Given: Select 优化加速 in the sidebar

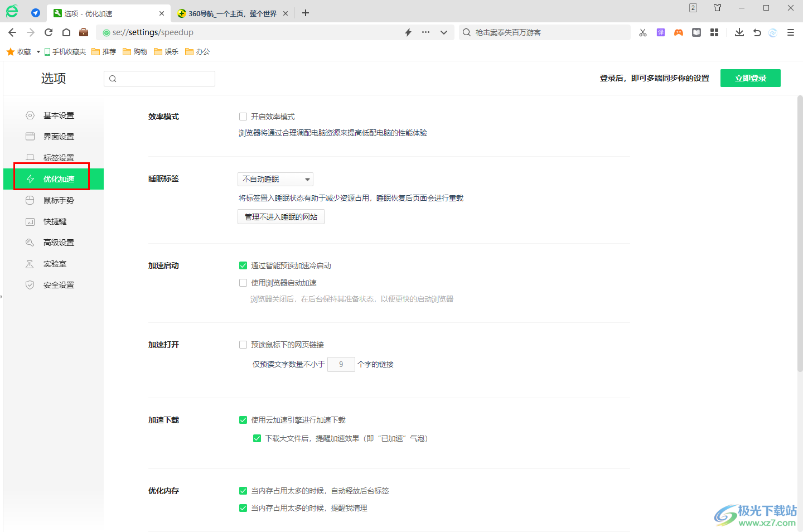Looking at the screenshot, I should tap(54, 179).
